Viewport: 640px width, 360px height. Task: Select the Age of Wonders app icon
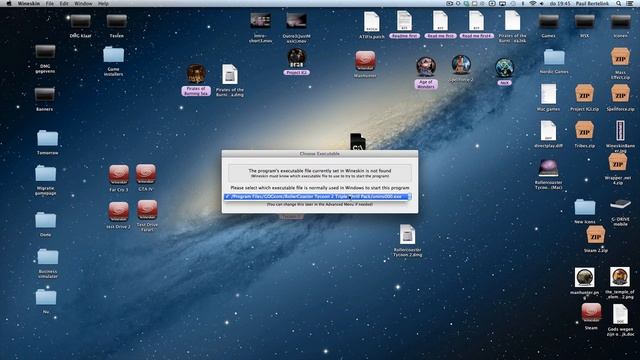tap(426, 67)
